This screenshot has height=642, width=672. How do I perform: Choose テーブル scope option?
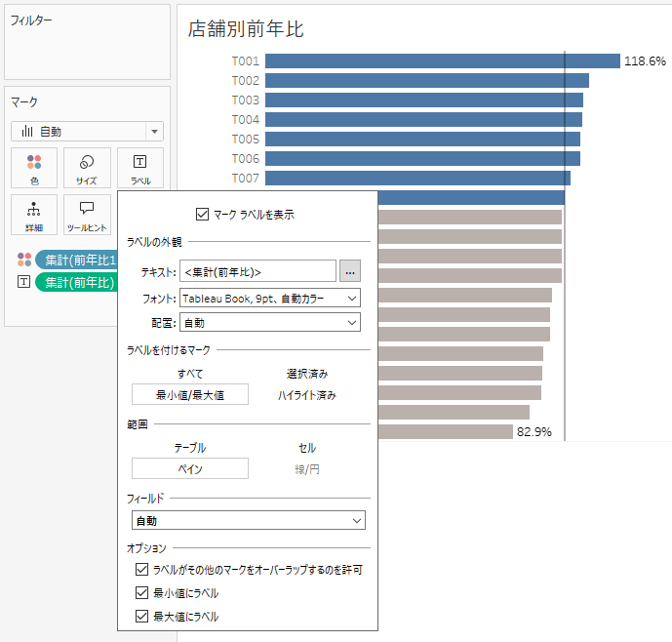point(190,448)
